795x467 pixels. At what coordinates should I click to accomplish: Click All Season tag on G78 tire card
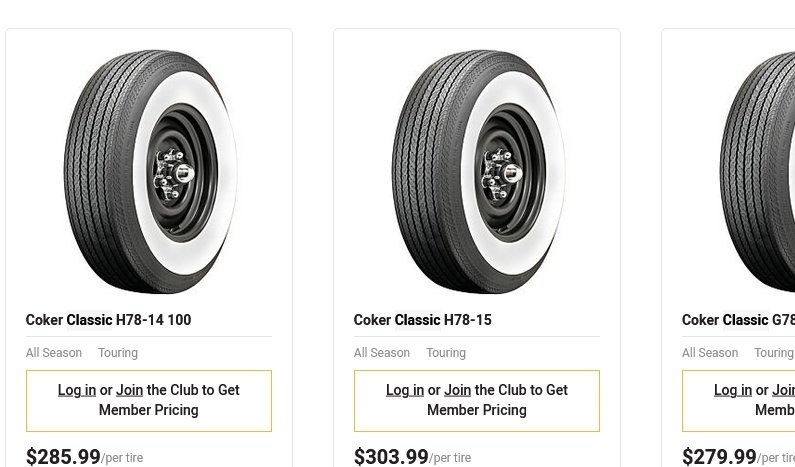[x=710, y=353]
